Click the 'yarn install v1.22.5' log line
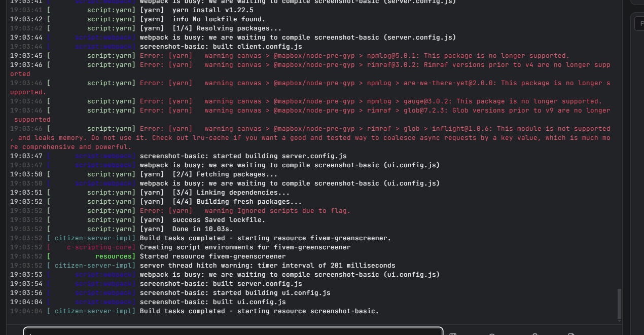This screenshot has width=644, height=335. pyautogui.click(x=213, y=10)
